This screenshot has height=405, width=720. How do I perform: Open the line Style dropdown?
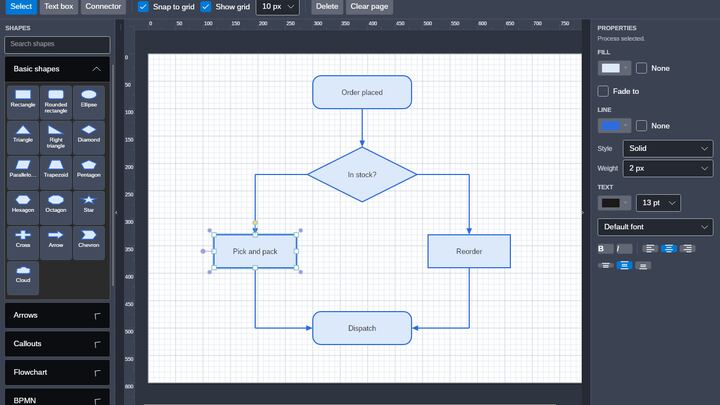(x=668, y=148)
